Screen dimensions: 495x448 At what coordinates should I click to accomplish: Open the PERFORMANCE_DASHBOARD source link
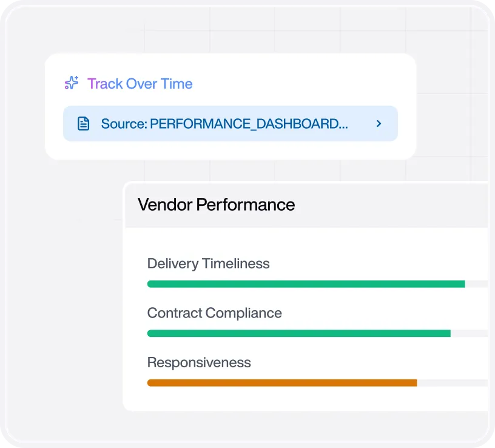[x=231, y=123]
